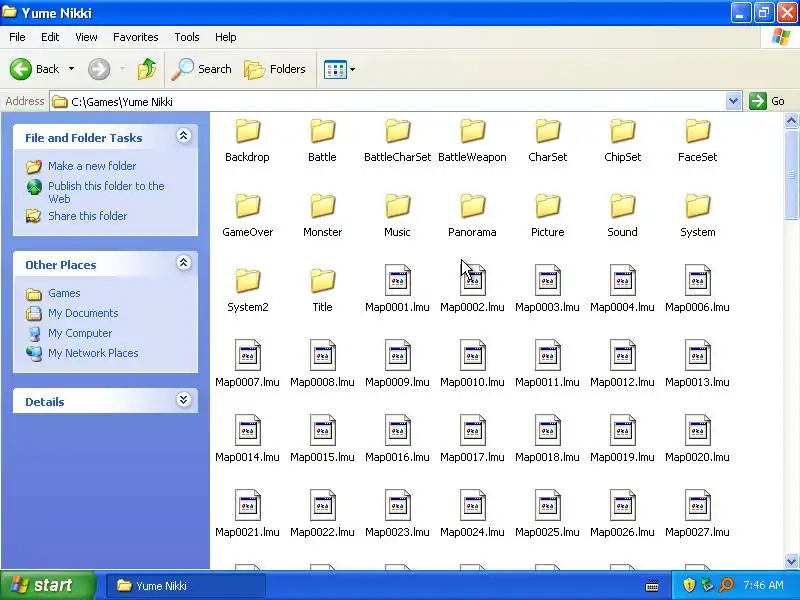
Task: Collapse the Other Places panel
Action: coord(184,262)
